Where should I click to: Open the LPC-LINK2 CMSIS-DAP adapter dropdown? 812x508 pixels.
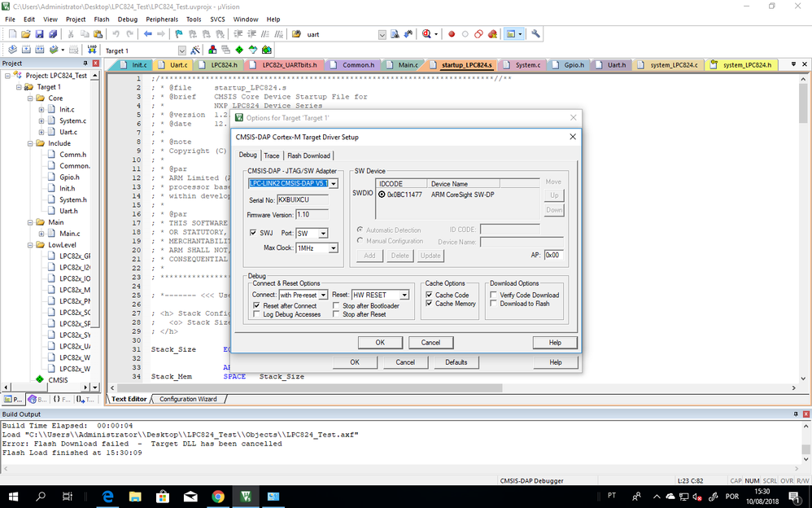(334, 183)
